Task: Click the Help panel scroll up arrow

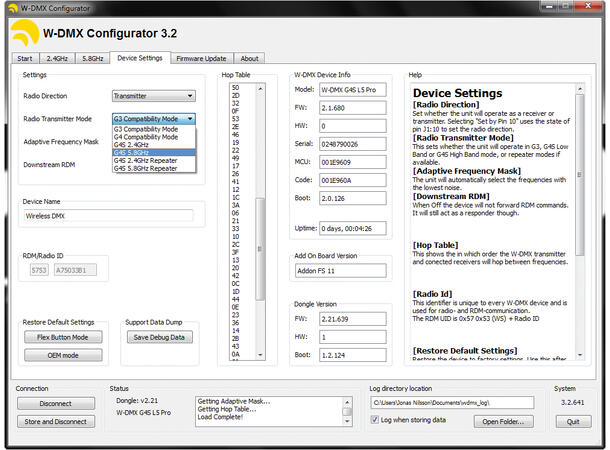Action: pyautogui.click(x=580, y=89)
